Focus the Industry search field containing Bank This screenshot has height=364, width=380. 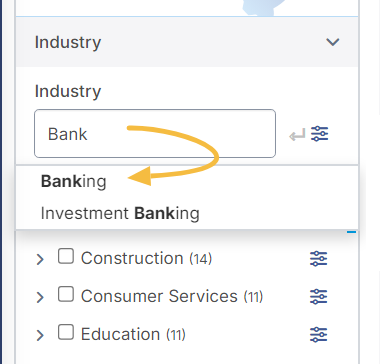[x=155, y=133]
